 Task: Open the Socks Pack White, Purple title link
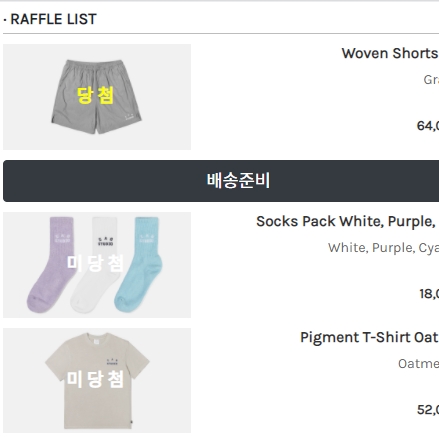[347, 221]
